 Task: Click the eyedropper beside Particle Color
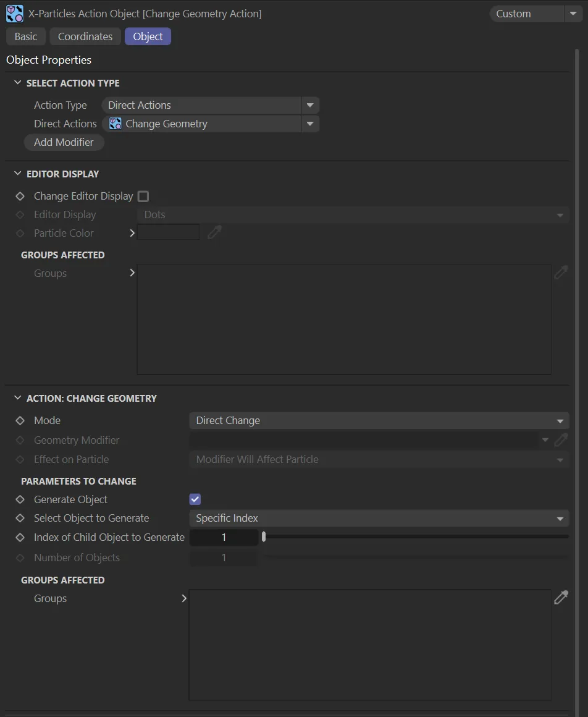[x=214, y=232]
